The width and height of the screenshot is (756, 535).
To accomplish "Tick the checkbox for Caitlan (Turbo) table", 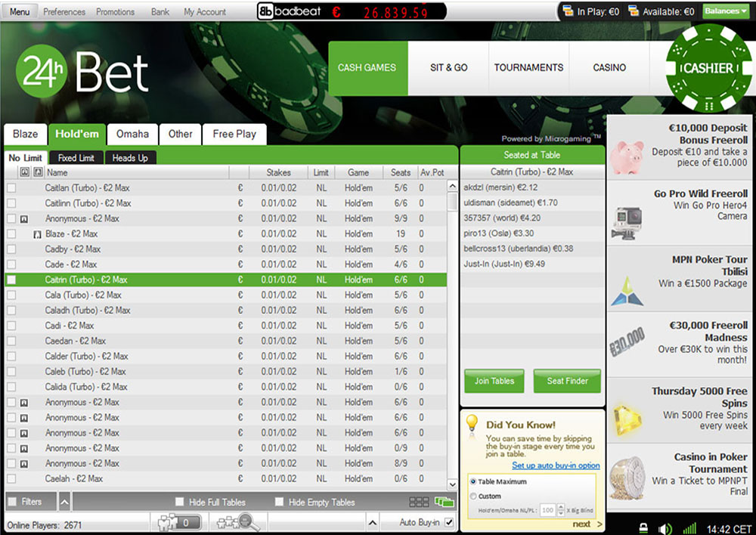I will tap(11, 188).
